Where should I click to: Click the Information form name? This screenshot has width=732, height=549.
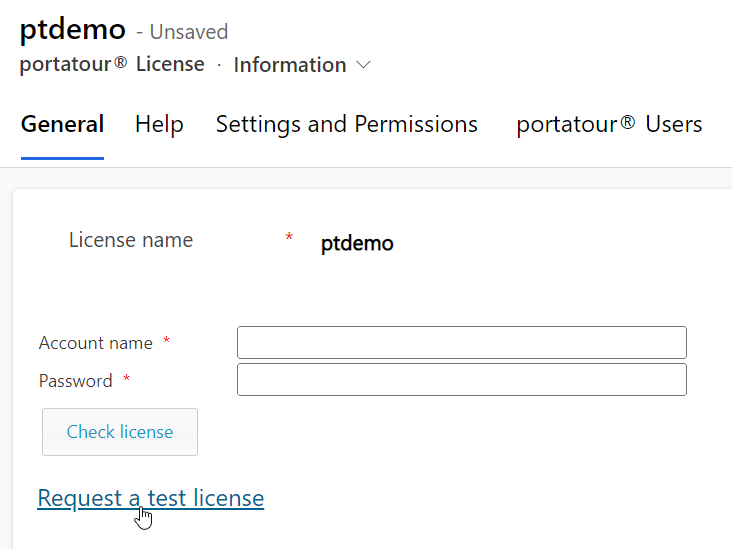(290, 65)
